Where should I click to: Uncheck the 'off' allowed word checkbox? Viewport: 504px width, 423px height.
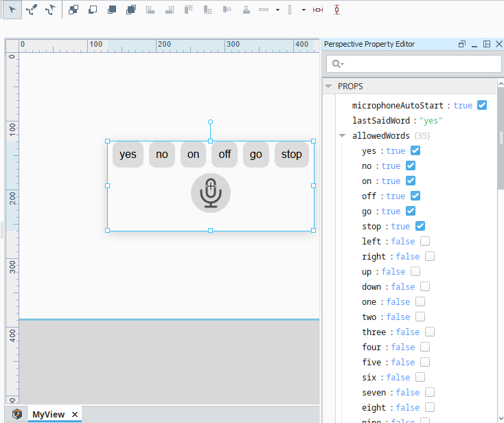415,196
